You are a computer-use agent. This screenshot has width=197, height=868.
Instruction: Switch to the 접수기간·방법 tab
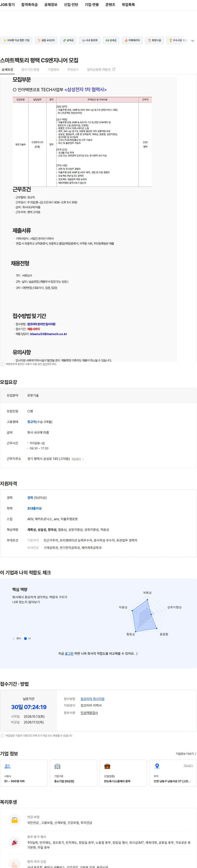click(x=30, y=70)
